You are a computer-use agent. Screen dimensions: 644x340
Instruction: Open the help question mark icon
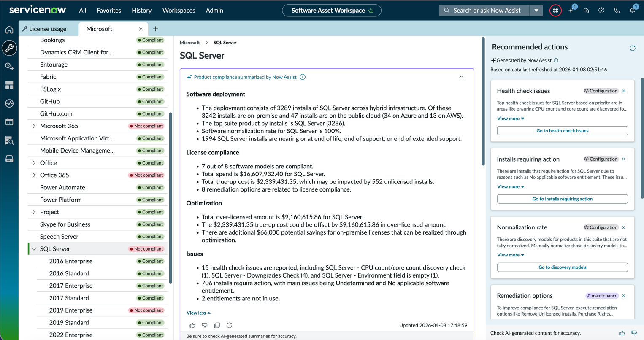pos(601,11)
